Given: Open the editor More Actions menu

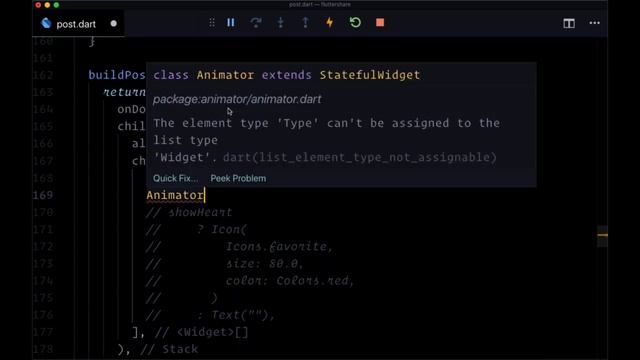Looking at the screenshot, I should (595, 23).
